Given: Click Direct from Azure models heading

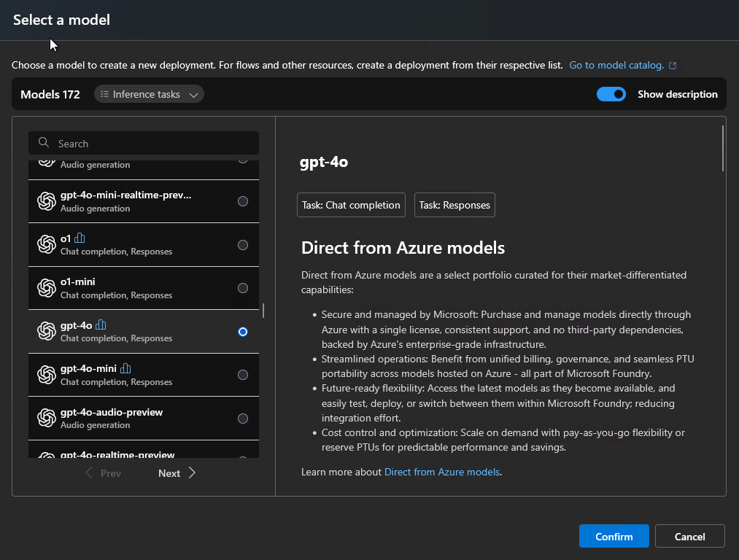Looking at the screenshot, I should tap(403, 248).
